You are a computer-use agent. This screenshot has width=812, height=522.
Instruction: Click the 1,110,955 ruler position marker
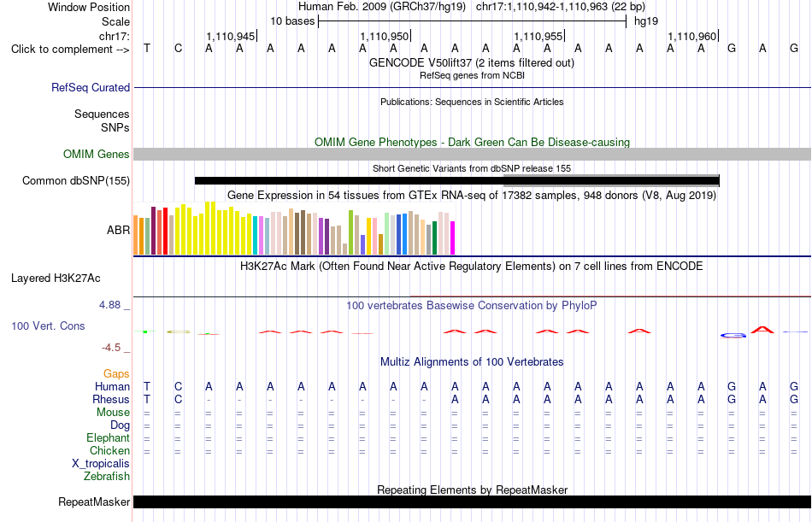[538, 36]
